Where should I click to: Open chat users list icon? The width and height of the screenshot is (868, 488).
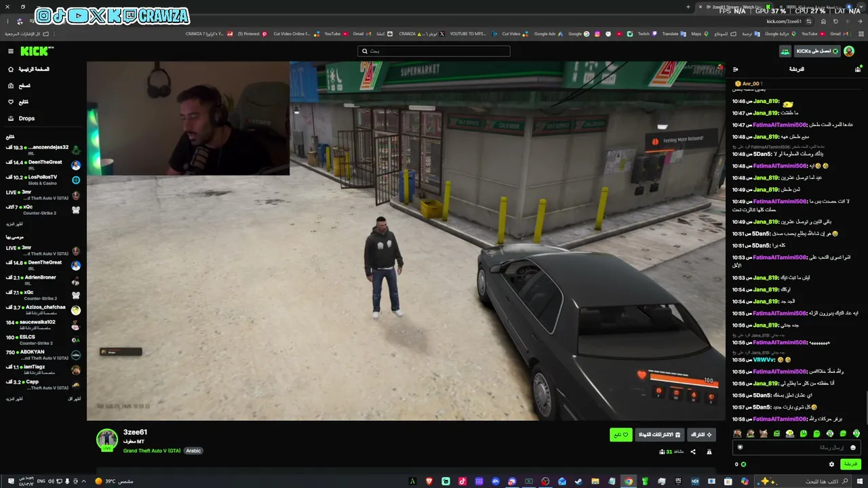(858, 69)
